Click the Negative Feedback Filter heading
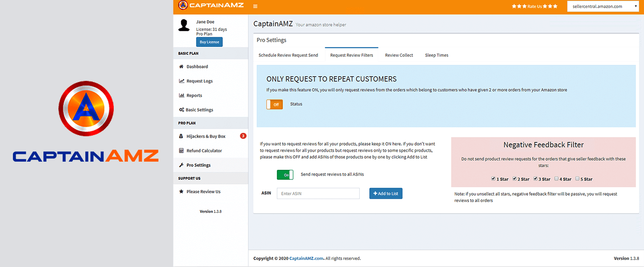 click(x=544, y=145)
